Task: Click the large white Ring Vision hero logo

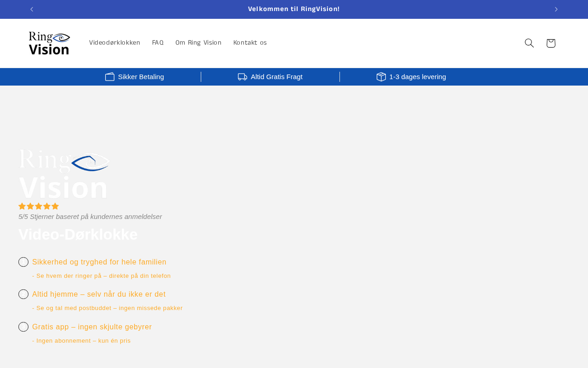Action: (64, 174)
